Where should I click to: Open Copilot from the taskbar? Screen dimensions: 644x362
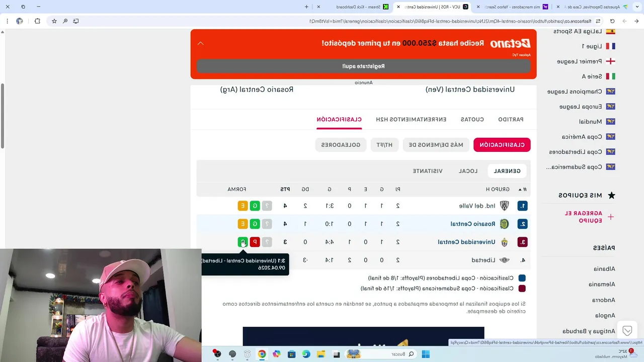point(276,354)
